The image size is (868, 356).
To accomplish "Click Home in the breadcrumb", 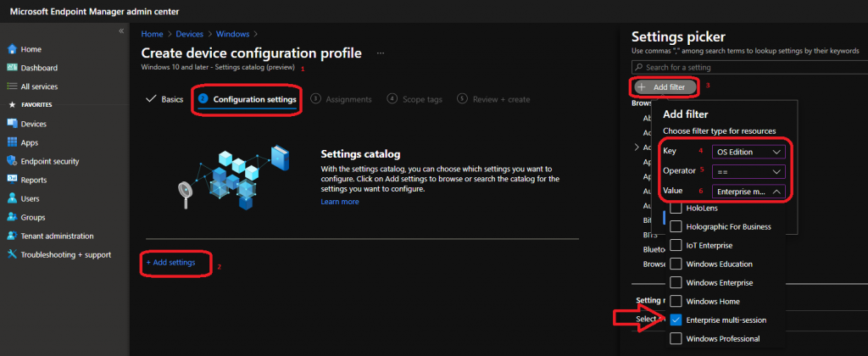I will coord(153,34).
